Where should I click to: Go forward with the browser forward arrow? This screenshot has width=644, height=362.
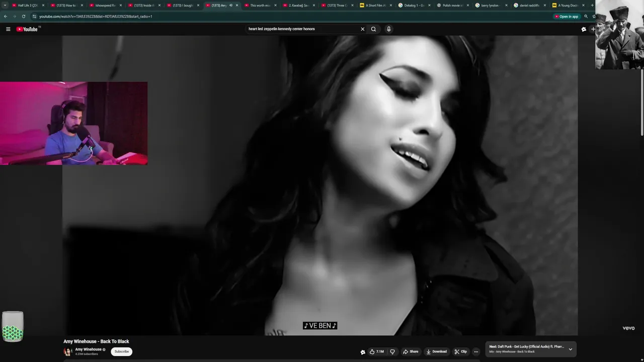14,16
